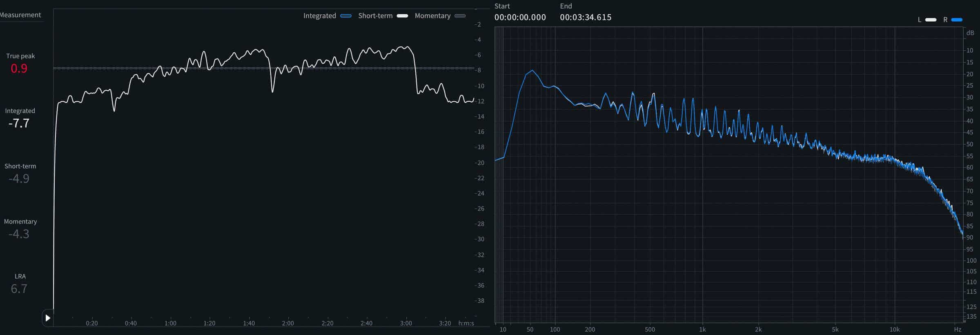Click the End time field 00:03:34.615
This screenshot has height=335, width=980.
pos(586,17)
